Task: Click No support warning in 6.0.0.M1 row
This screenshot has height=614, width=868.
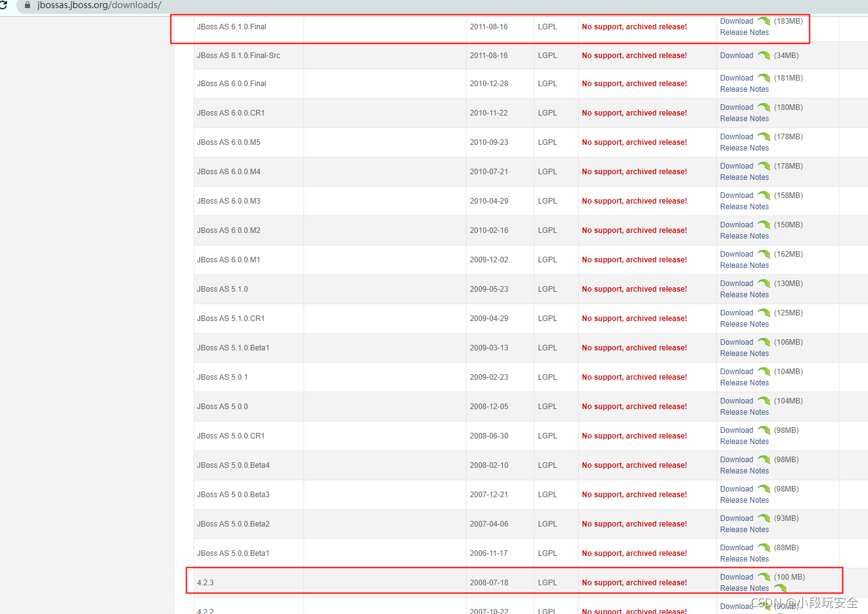Action: tap(634, 260)
